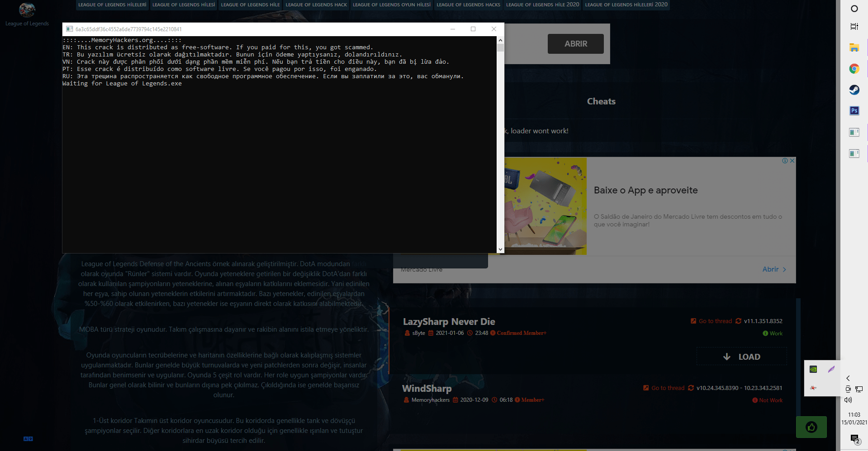The height and width of the screenshot is (451, 868).
Task: Open LEAGUE OF LEGENDS HİLE tag
Action: click(250, 5)
